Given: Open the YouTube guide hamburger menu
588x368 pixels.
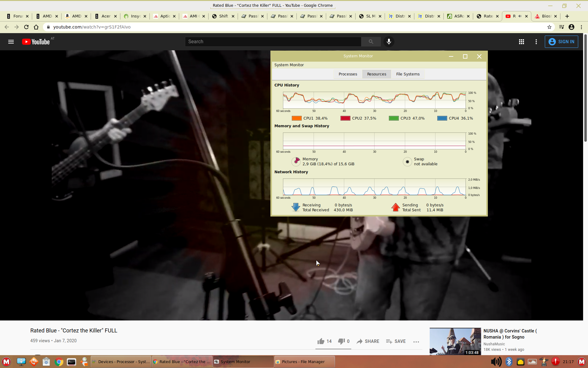Looking at the screenshot, I should [11, 42].
